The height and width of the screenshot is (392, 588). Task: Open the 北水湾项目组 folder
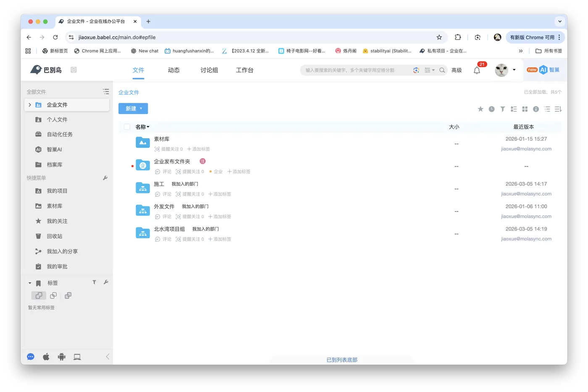(x=169, y=229)
